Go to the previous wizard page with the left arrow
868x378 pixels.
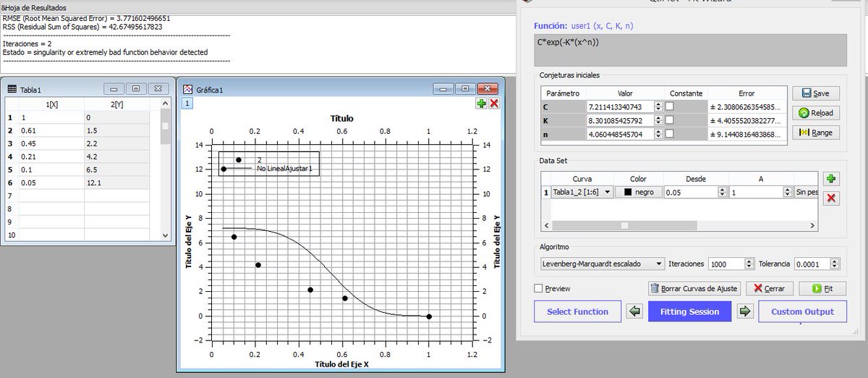pos(634,311)
